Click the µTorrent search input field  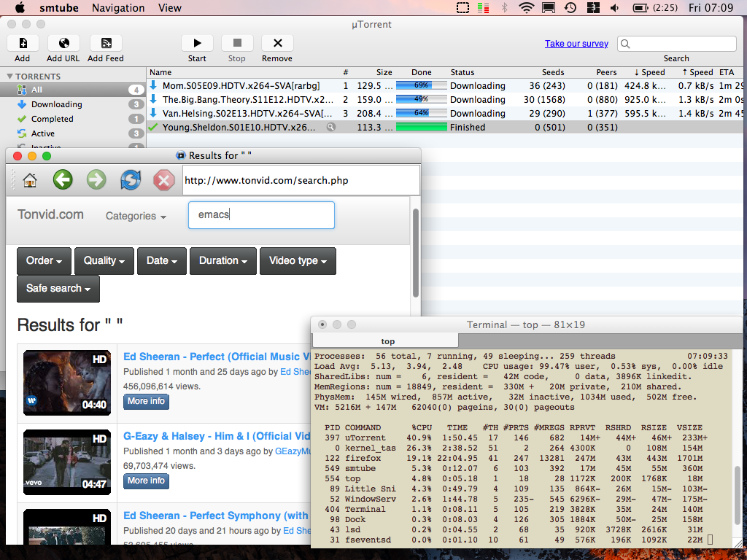(677, 44)
